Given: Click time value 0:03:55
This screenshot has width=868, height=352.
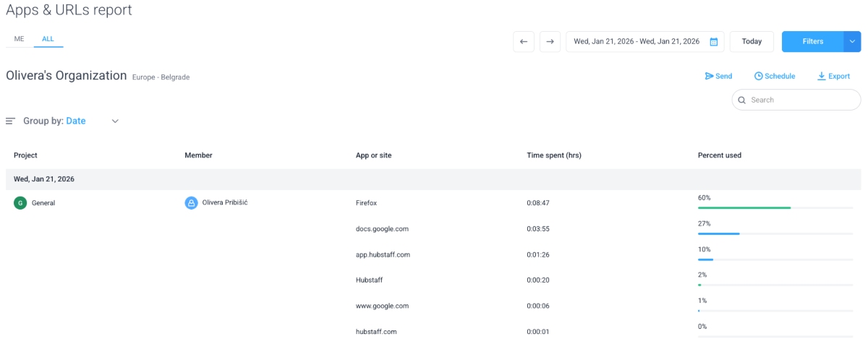Looking at the screenshot, I should click(539, 229).
